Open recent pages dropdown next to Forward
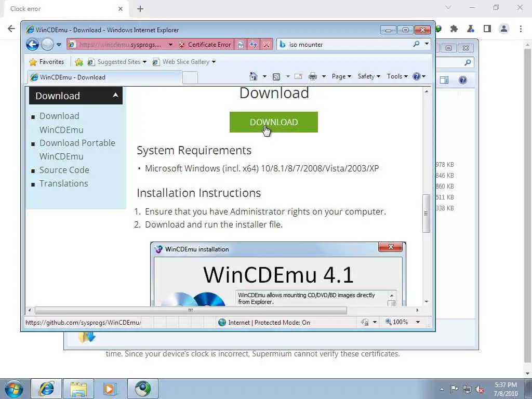This screenshot has height=399, width=532. [59, 45]
